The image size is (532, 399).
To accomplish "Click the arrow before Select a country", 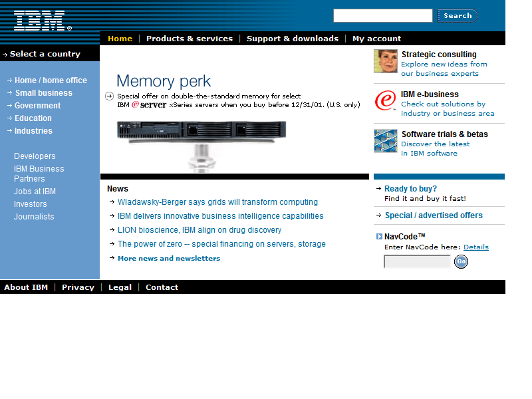I will pos(5,55).
